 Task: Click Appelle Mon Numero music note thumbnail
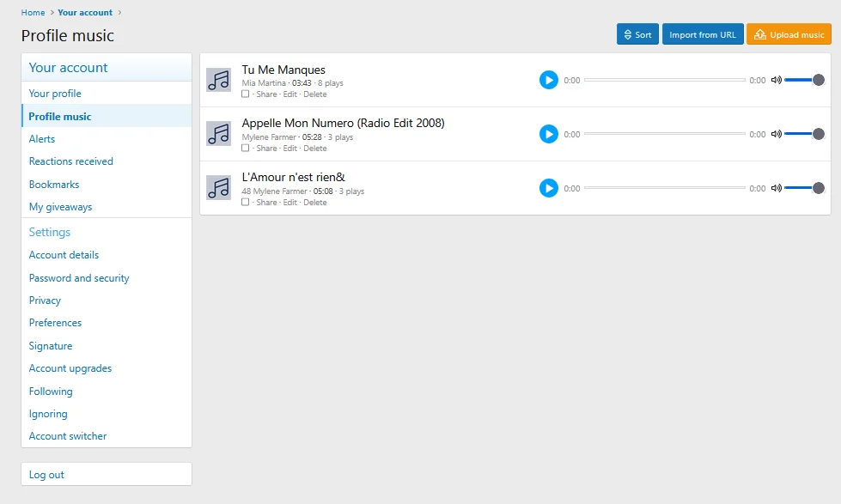point(219,133)
